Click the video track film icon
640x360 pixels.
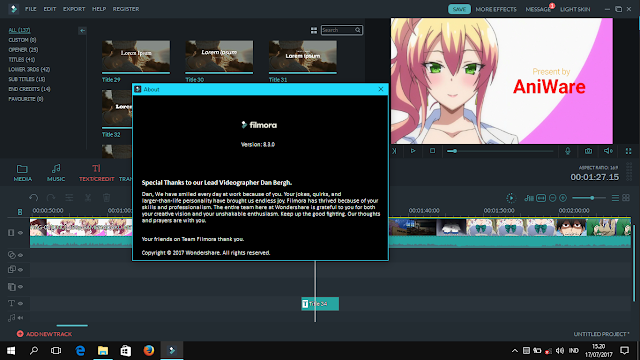(11, 233)
